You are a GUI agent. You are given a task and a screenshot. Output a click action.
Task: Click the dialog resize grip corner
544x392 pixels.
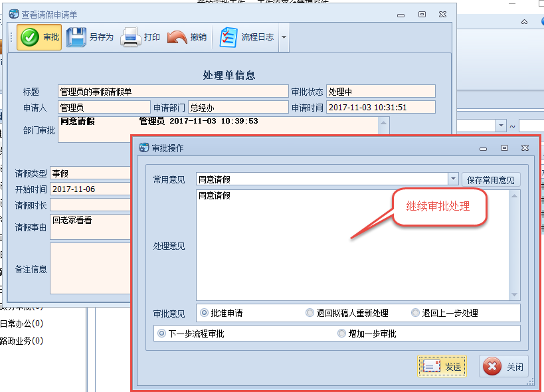[531, 382]
